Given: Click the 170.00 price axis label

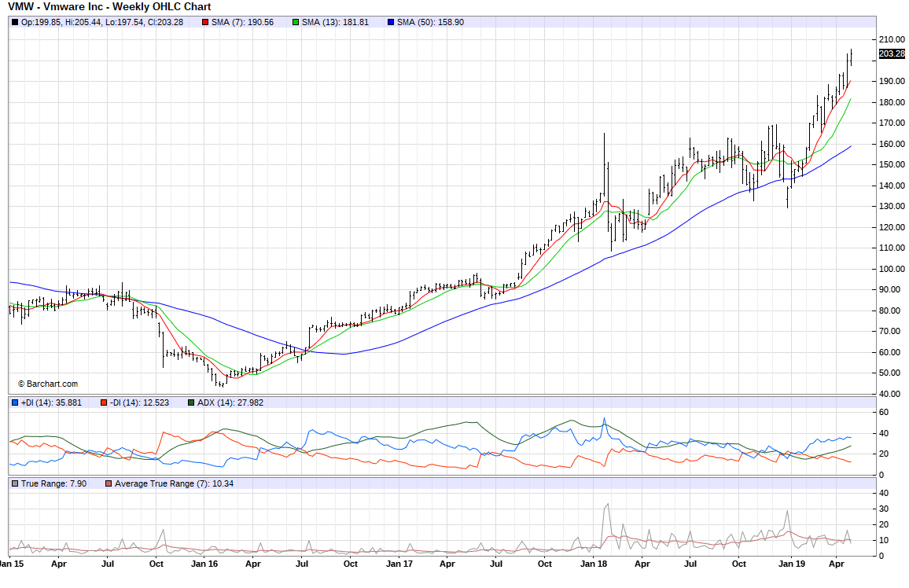Looking at the screenshot, I should coord(892,123).
